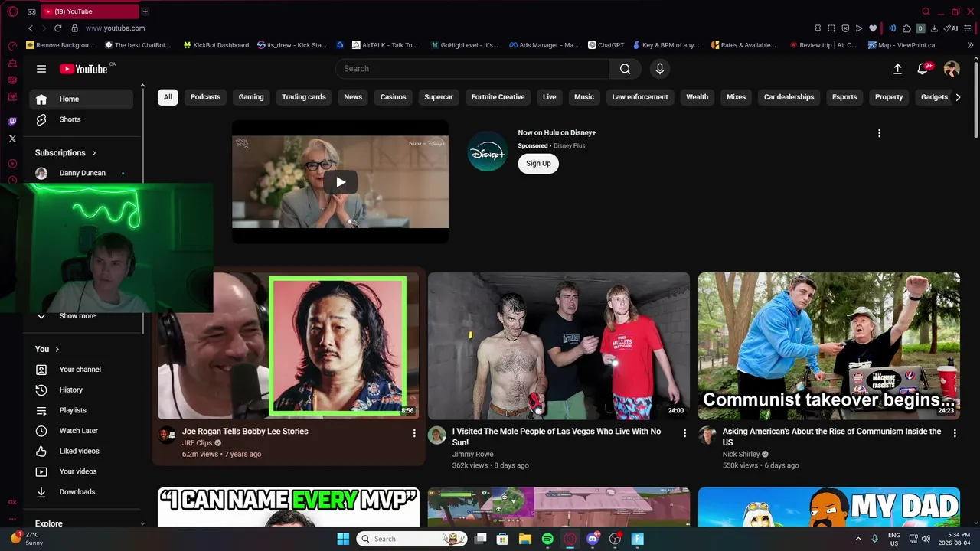Open Your videos in the sidebar
980x551 pixels.
81,471
